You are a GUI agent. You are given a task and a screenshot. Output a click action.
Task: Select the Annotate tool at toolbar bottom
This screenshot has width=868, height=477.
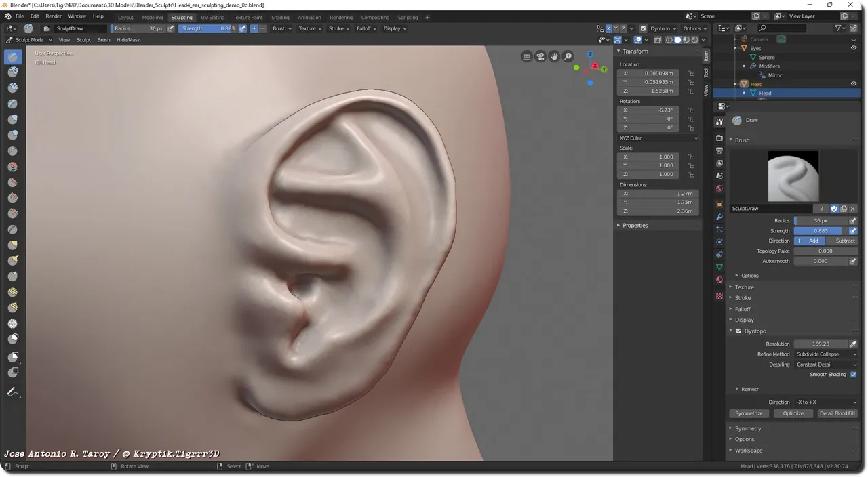point(13,391)
